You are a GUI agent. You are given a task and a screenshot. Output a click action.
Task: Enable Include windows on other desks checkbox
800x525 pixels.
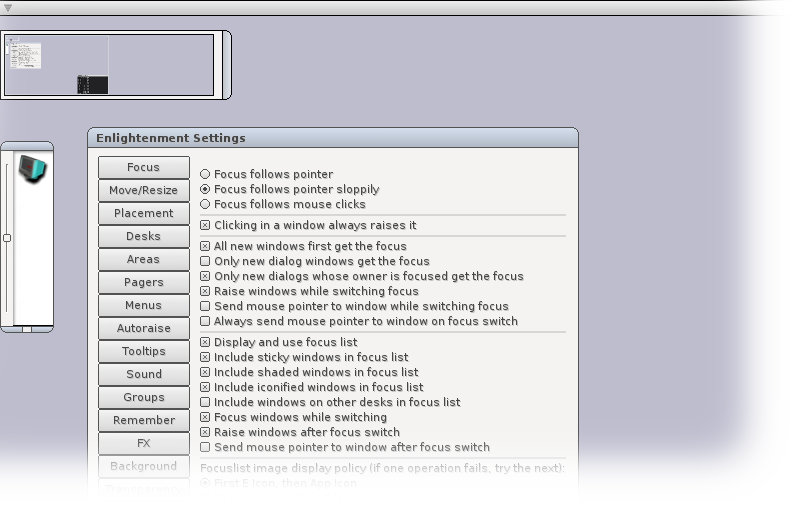tap(205, 402)
